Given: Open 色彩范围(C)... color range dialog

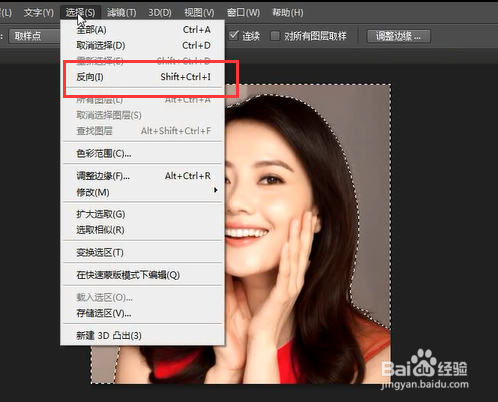Looking at the screenshot, I should (x=143, y=153).
